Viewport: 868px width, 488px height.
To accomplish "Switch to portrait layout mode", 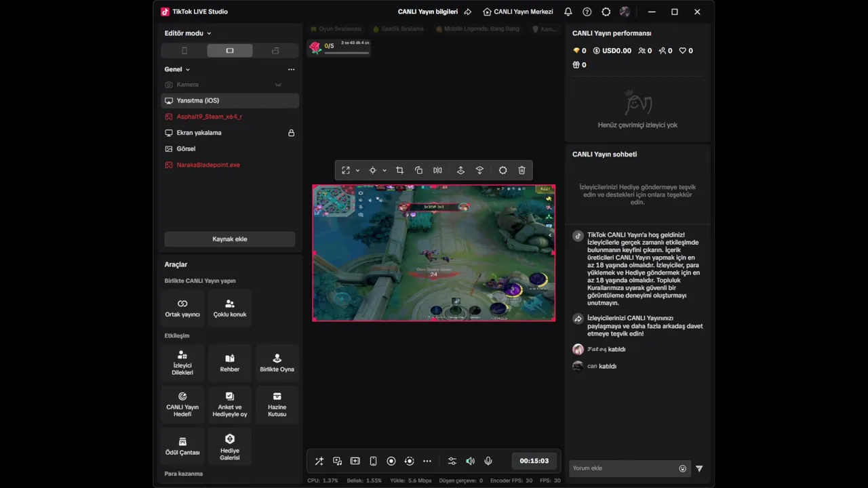I will coord(184,51).
